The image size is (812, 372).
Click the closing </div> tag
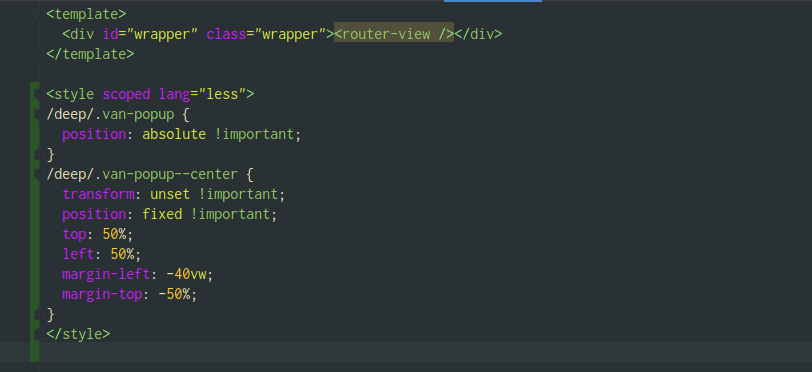478,34
